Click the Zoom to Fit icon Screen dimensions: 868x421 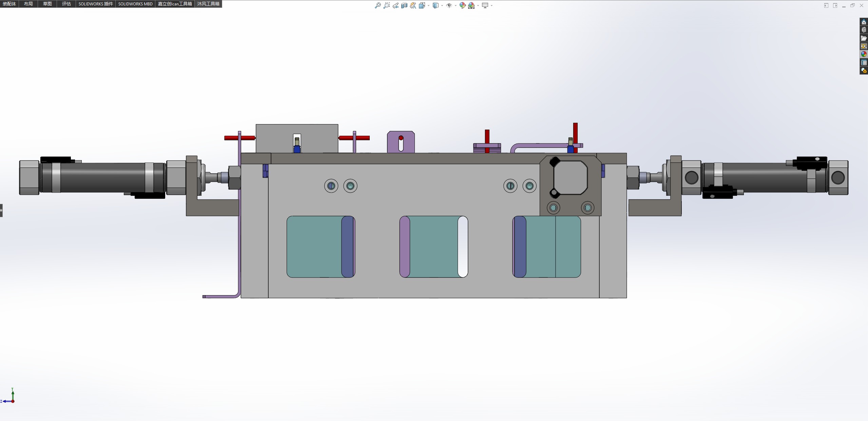point(378,5)
